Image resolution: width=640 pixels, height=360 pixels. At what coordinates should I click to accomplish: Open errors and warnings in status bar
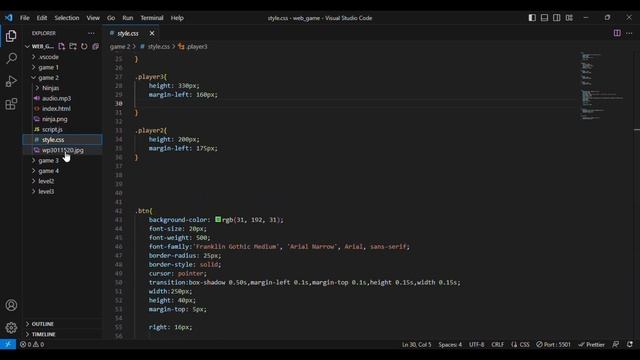(x=32, y=344)
